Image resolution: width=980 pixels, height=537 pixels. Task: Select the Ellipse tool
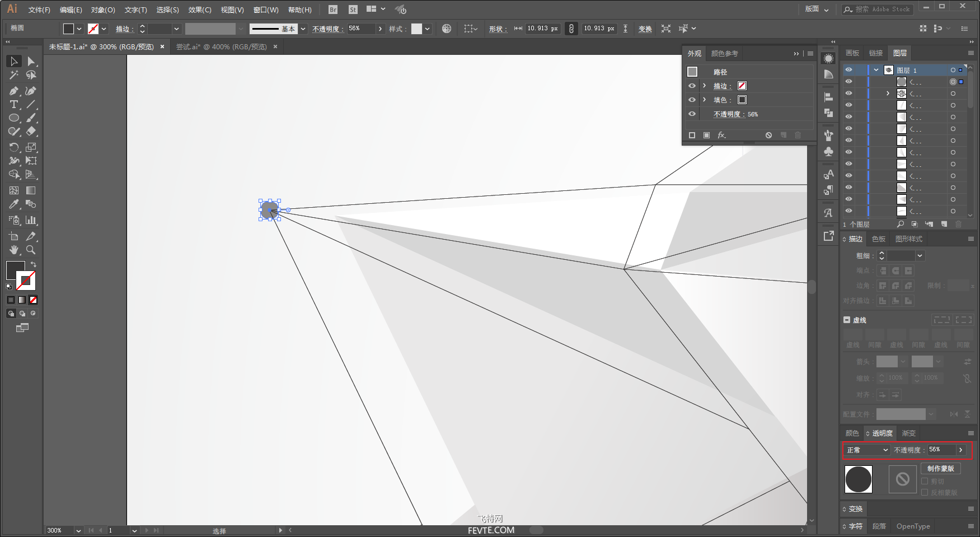[14, 118]
